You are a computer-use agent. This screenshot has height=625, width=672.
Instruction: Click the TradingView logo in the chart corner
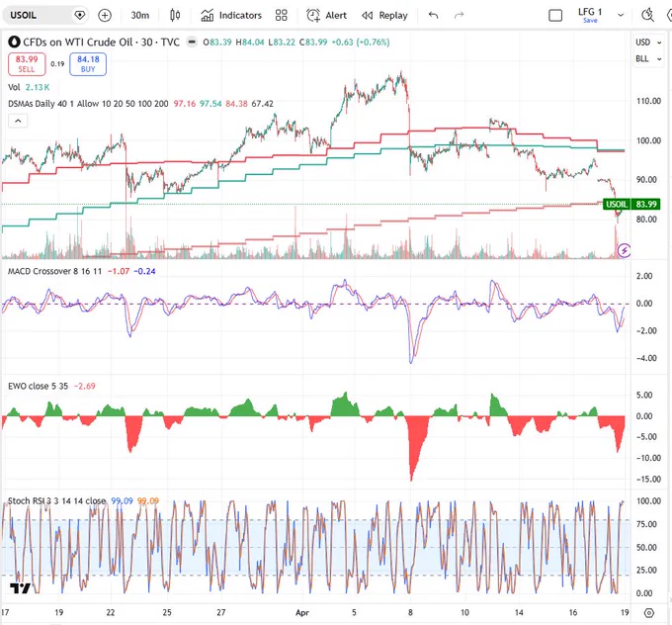(x=20, y=587)
